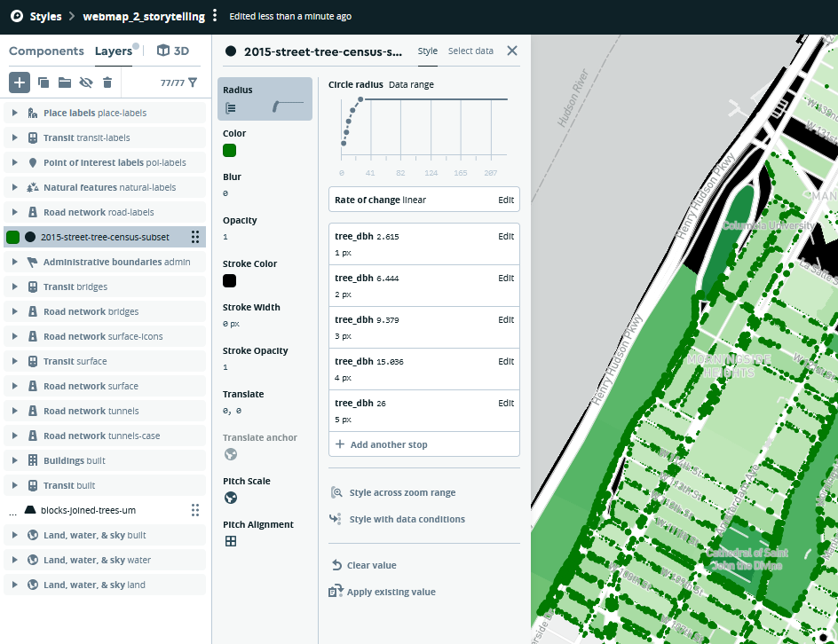Click the add new layer plus button

(20, 82)
